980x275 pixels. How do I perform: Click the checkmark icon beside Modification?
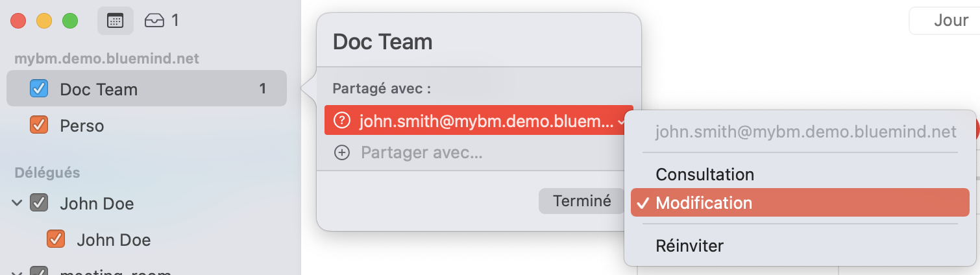pos(643,203)
